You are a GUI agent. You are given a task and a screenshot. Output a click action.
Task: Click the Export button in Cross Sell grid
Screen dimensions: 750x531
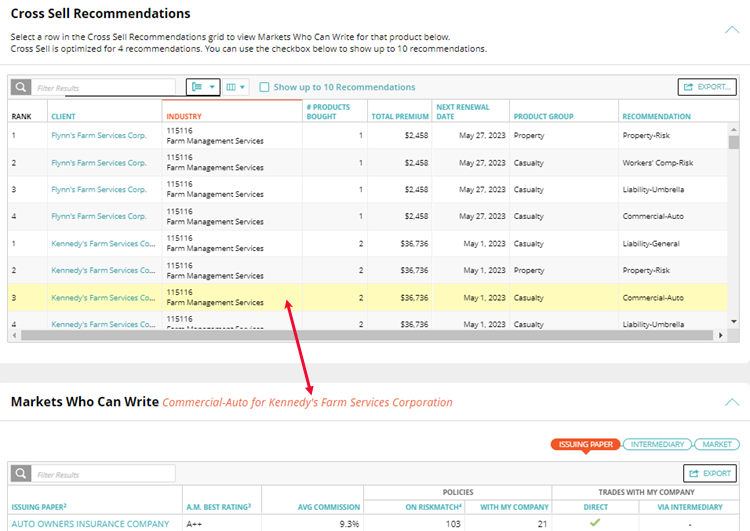[707, 87]
